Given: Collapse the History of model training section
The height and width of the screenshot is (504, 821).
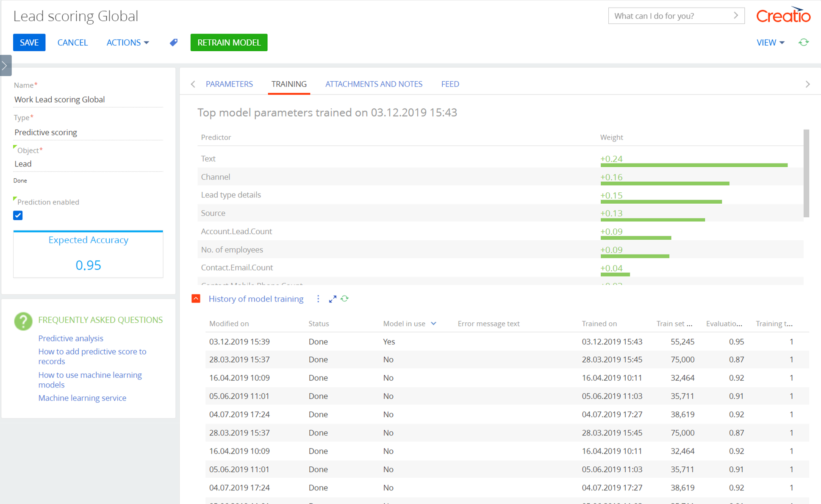Looking at the screenshot, I should click(x=196, y=299).
